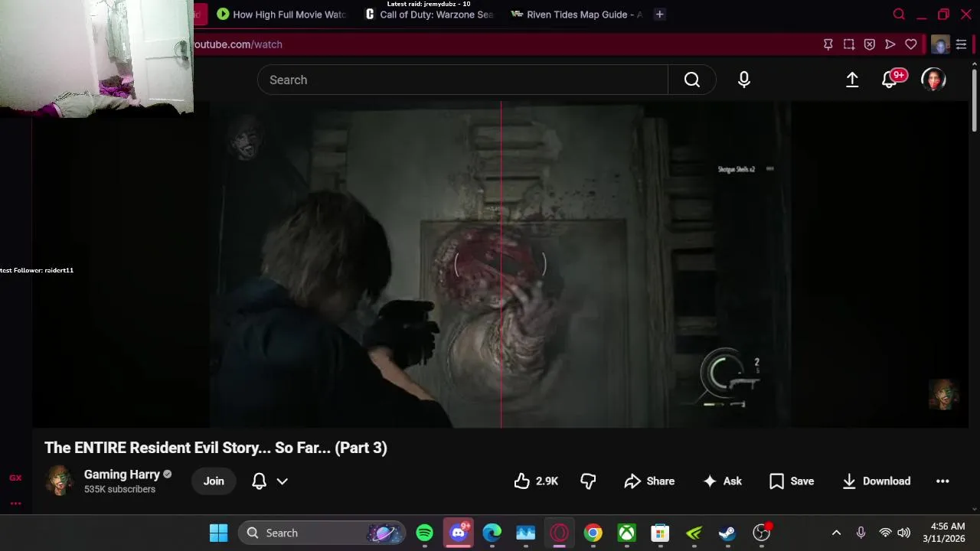Switch to Call of Duty Warzone tab
This screenshot has width=980, height=551.
pyautogui.click(x=430, y=14)
